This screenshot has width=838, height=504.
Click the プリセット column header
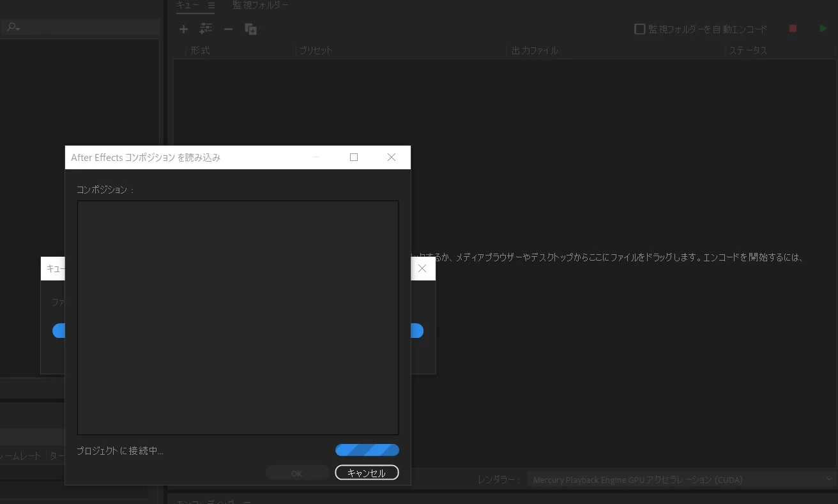[x=316, y=50]
